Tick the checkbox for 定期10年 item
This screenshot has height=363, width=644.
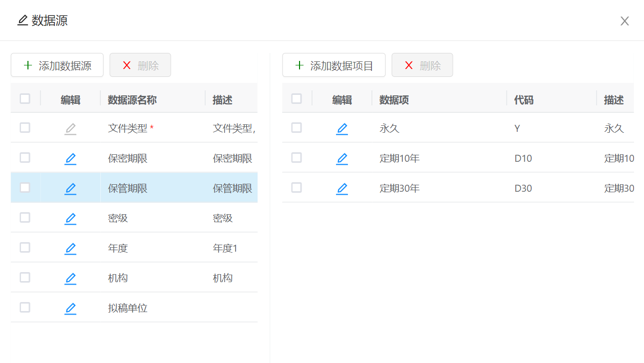(297, 158)
